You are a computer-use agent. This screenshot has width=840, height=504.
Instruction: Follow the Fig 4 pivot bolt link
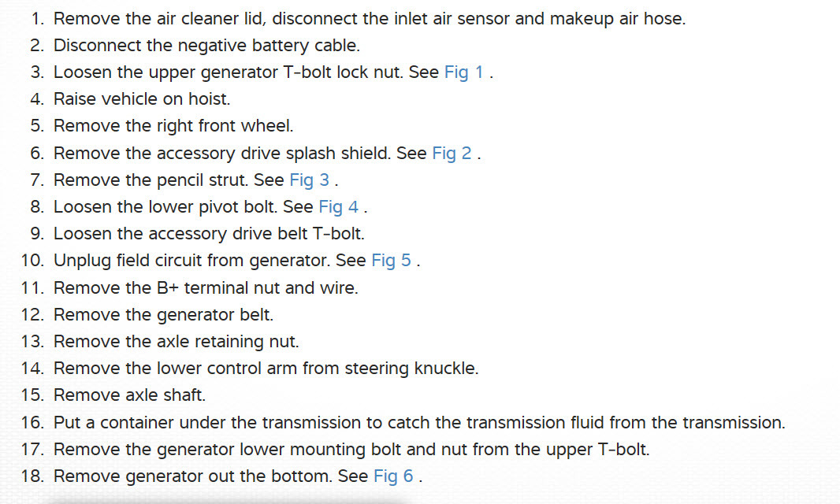point(338,206)
